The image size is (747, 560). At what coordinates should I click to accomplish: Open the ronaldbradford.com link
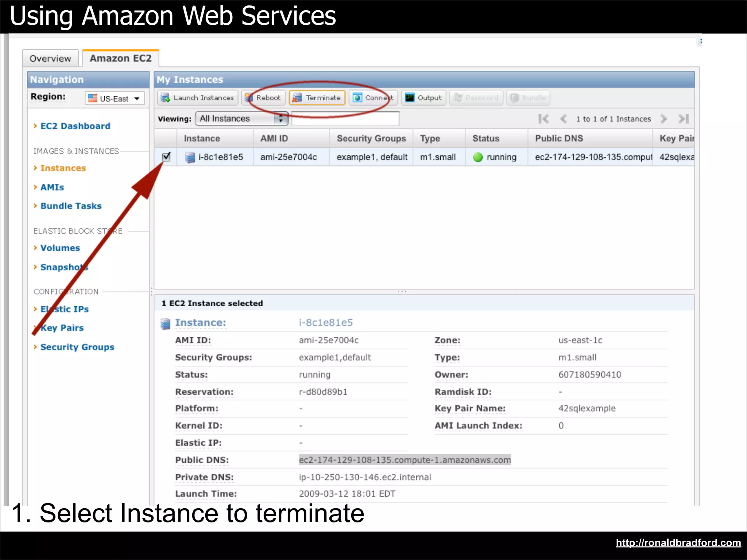coord(678,543)
